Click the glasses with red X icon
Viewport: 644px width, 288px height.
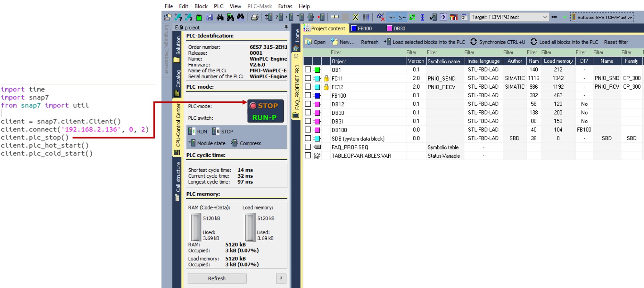click(380, 17)
